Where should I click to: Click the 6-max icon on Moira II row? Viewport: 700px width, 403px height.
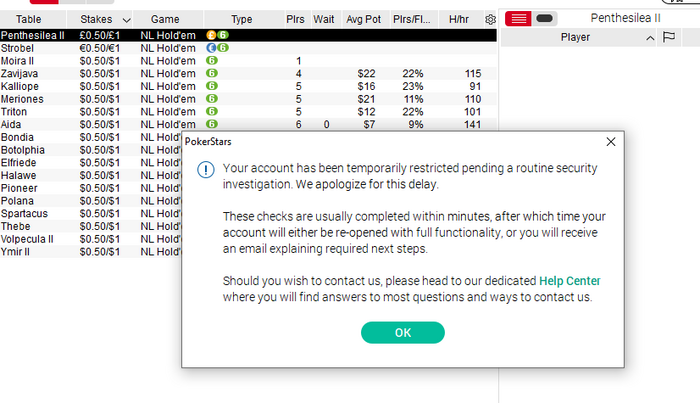pos(212,60)
